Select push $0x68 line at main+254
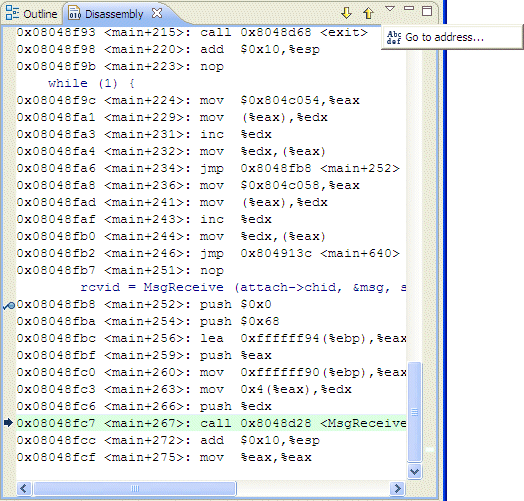 tap(148, 322)
